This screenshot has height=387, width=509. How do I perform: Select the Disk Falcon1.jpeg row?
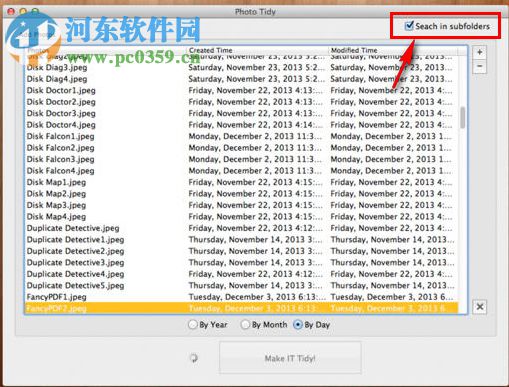(241, 136)
